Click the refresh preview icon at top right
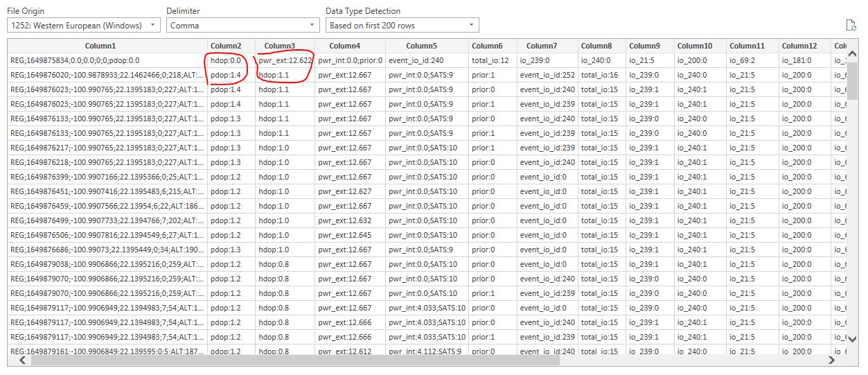The height and width of the screenshot is (375, 868). pyautogui.click(x=851, y=26)
